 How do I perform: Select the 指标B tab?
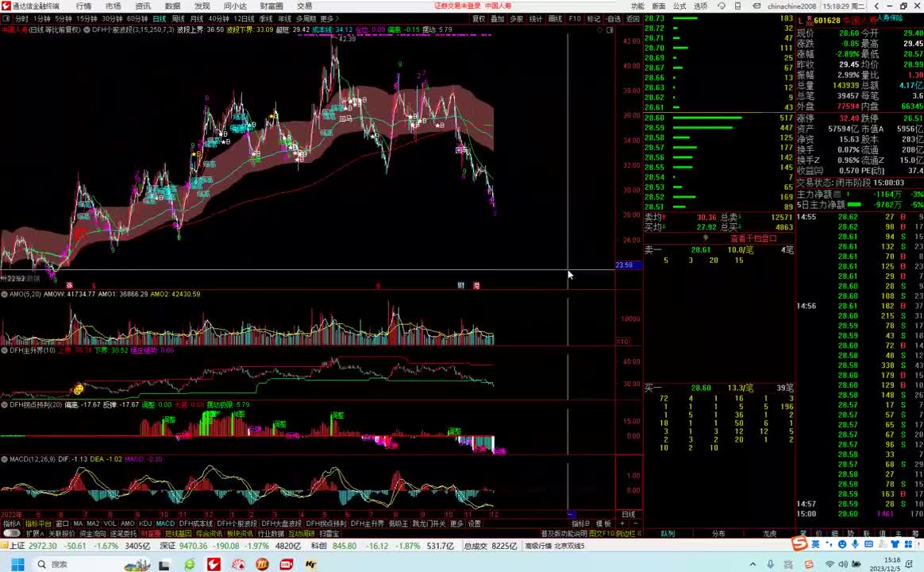point(580,524)
